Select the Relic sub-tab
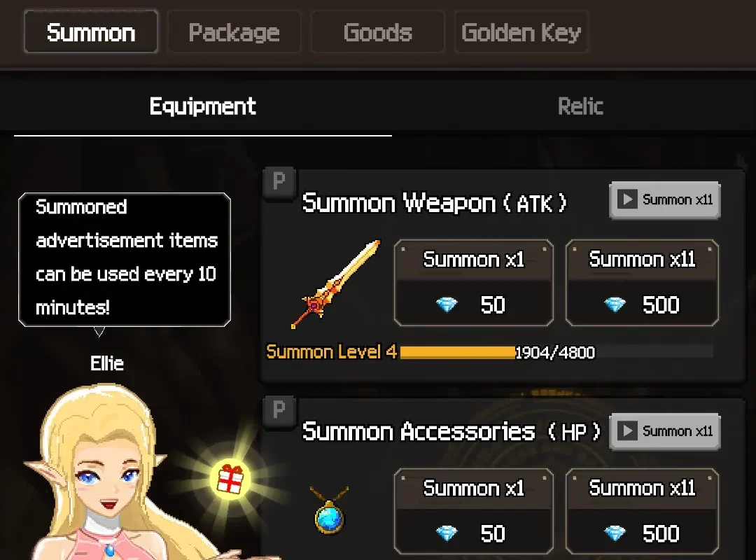Image resolution: width=756 pixels, height=560 pixels. pyautogui.click(x=580, y=106)
